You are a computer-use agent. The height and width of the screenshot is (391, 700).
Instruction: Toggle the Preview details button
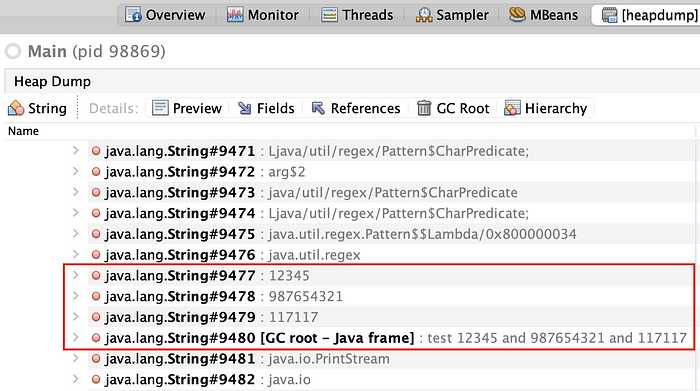click(187, 108)
